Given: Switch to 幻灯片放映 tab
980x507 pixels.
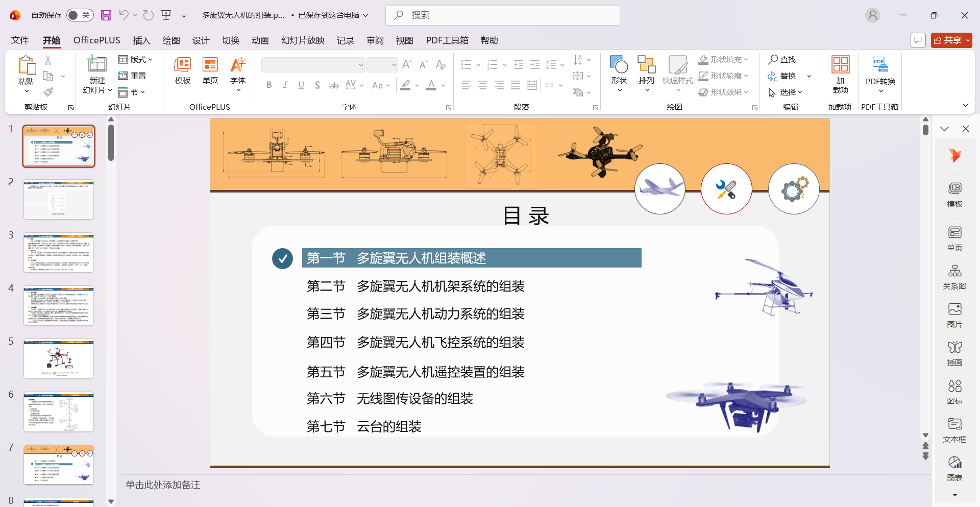Looking at the screenshot, I should pyautogui.click(x=303, y=40).
